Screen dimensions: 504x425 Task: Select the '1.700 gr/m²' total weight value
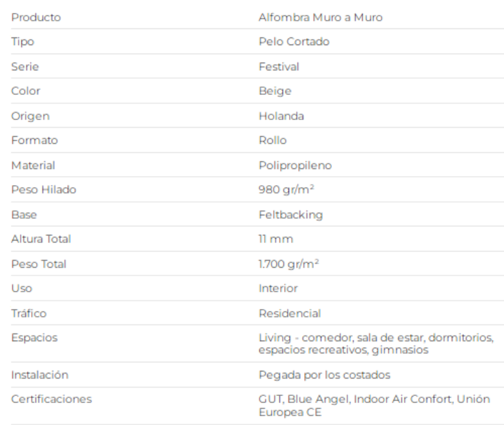288,264
